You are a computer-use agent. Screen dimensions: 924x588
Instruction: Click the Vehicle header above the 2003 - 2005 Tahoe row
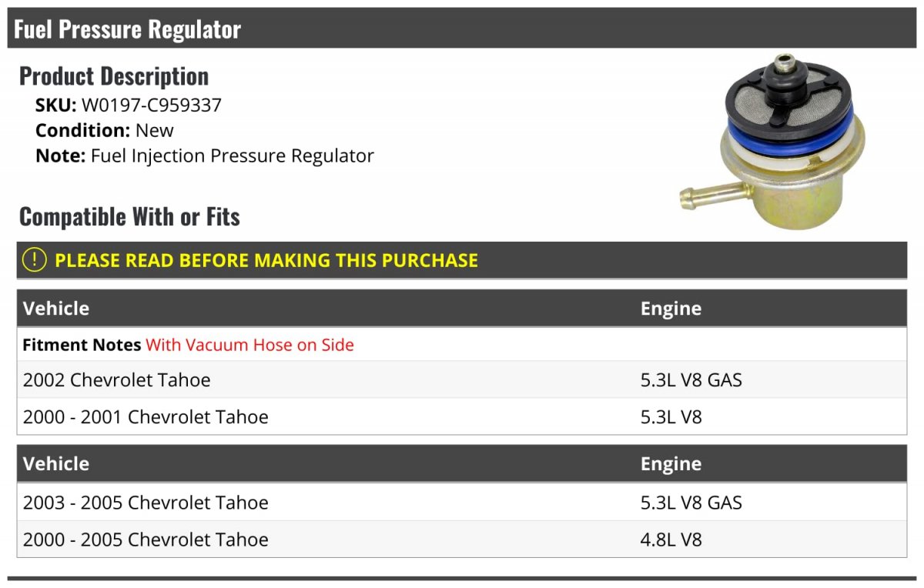pos(56,464)
